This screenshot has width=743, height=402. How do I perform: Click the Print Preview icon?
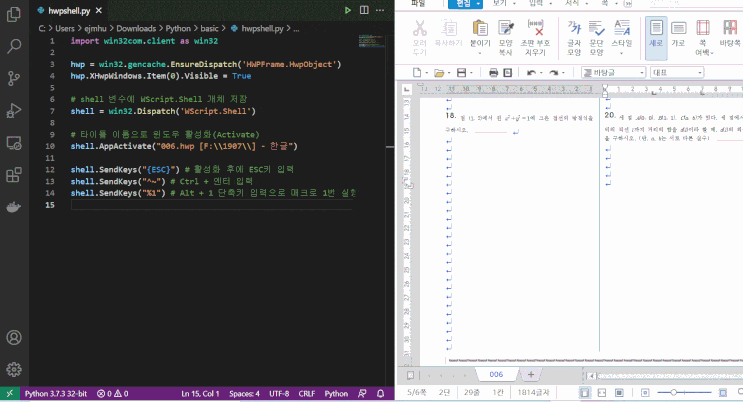[x=507, y=73]
